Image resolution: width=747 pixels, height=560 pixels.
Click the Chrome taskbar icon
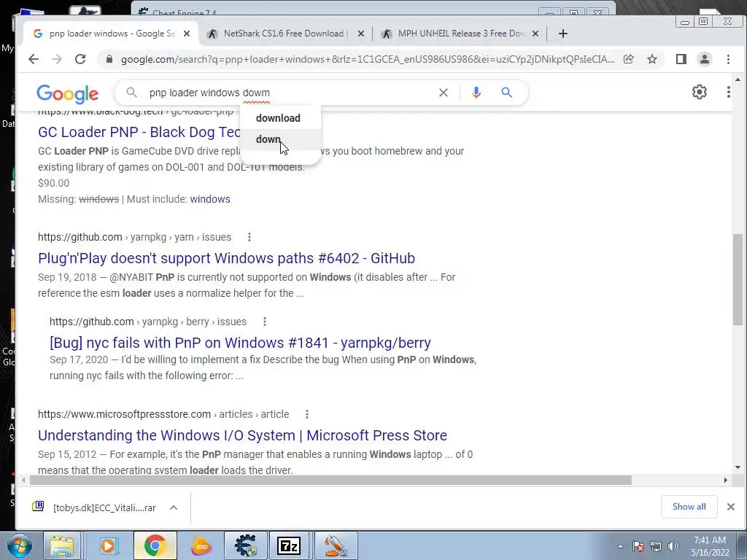pos(155,545)
